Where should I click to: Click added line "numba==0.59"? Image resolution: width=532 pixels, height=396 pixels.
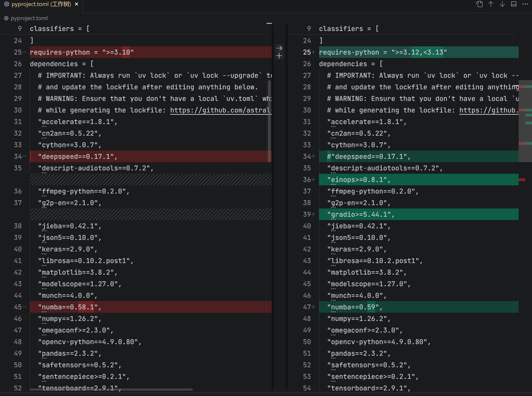(x=419, y=307)
